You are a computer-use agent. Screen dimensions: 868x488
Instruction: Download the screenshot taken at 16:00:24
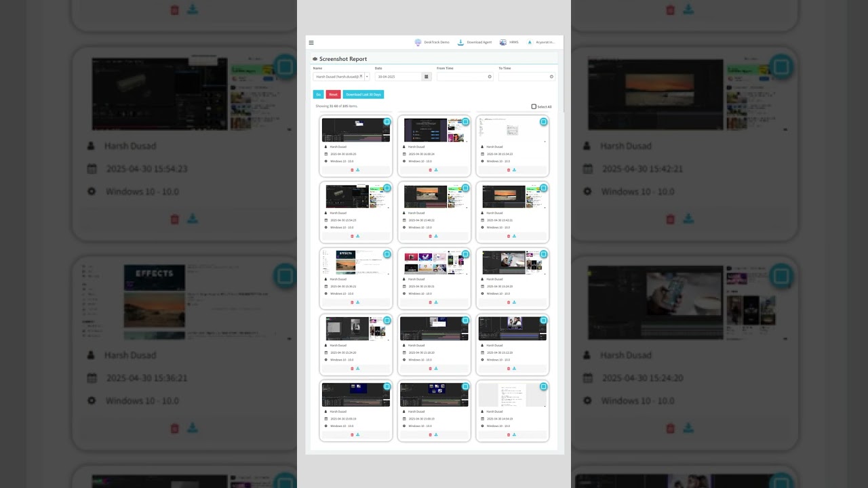[436, 170]
